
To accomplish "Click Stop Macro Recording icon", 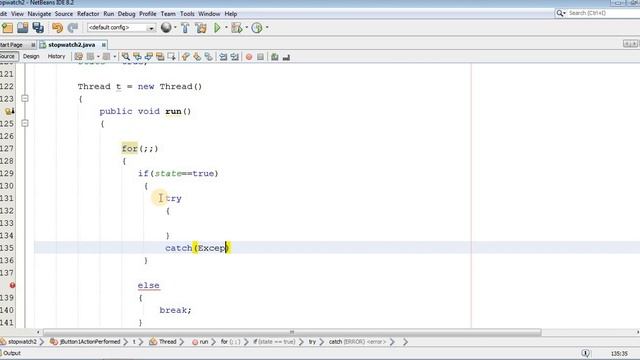I will click(x=260, y=57).
